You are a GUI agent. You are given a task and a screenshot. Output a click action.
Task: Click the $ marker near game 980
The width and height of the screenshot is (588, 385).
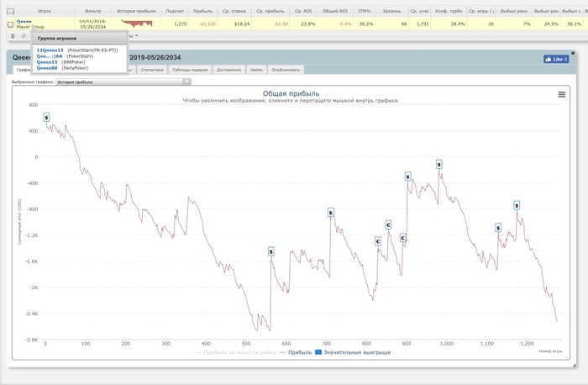click(x=438, y=165)
